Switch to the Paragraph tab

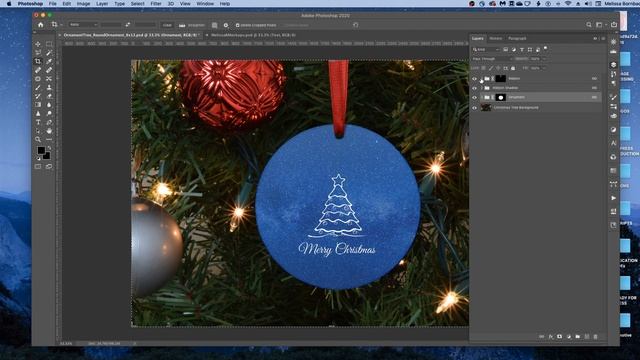517,38
